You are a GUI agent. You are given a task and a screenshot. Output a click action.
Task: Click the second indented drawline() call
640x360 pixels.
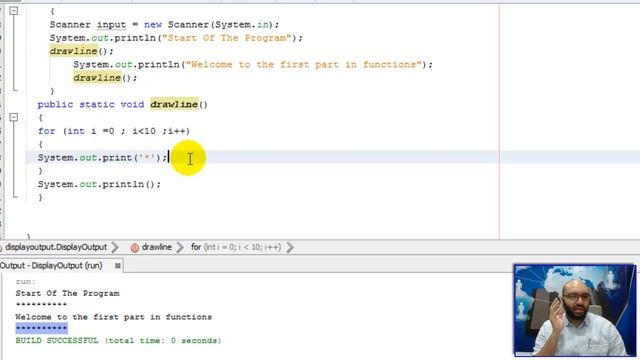(105, 78)
